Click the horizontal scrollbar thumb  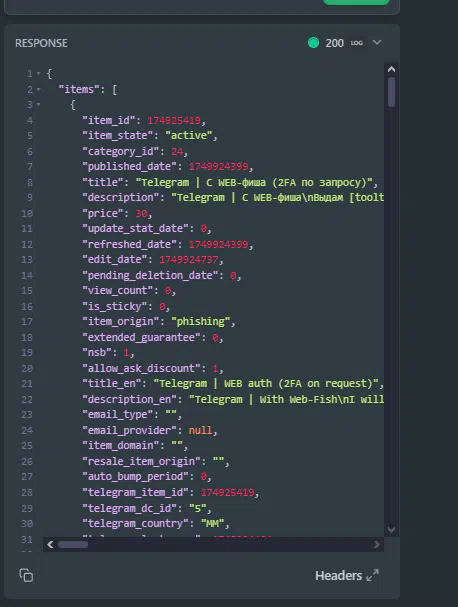(73, 545)
